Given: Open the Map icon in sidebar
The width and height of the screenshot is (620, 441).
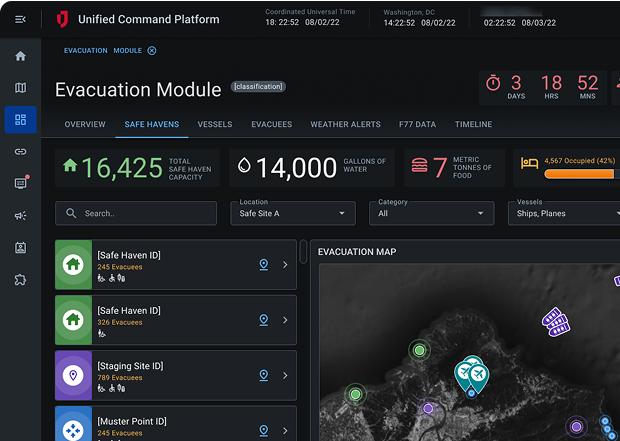Looking at the screenshot, I should click(20, 88).
